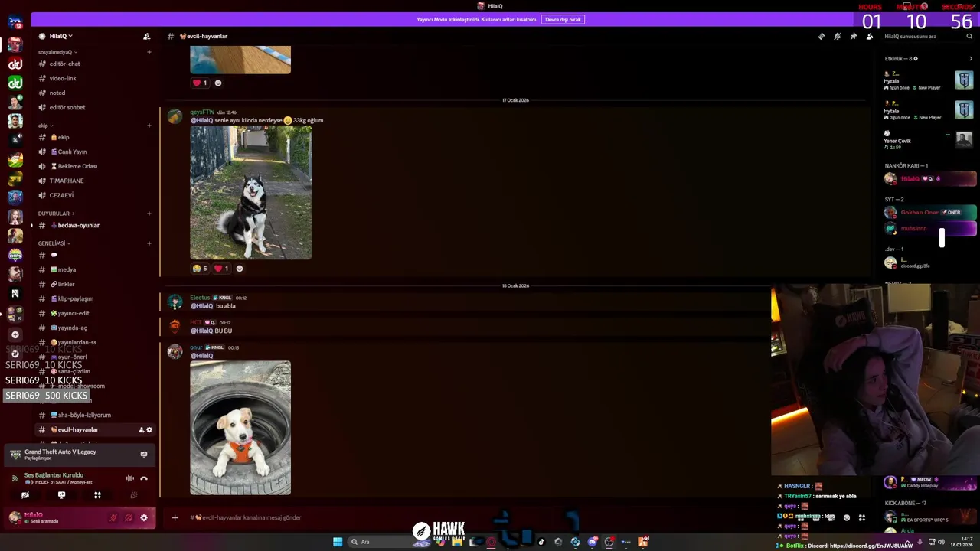Open soundboard icon in voice panel
This screenshot has height=551, width=980.
point(133,495)
